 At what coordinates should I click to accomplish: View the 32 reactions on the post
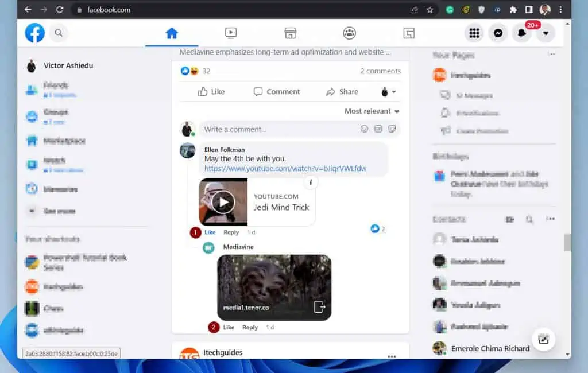[x=195, y=71]
